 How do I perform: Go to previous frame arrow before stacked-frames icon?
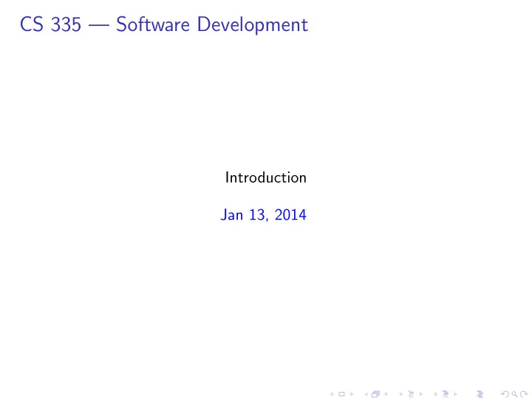pyautogui.click(x=366, y=394)
